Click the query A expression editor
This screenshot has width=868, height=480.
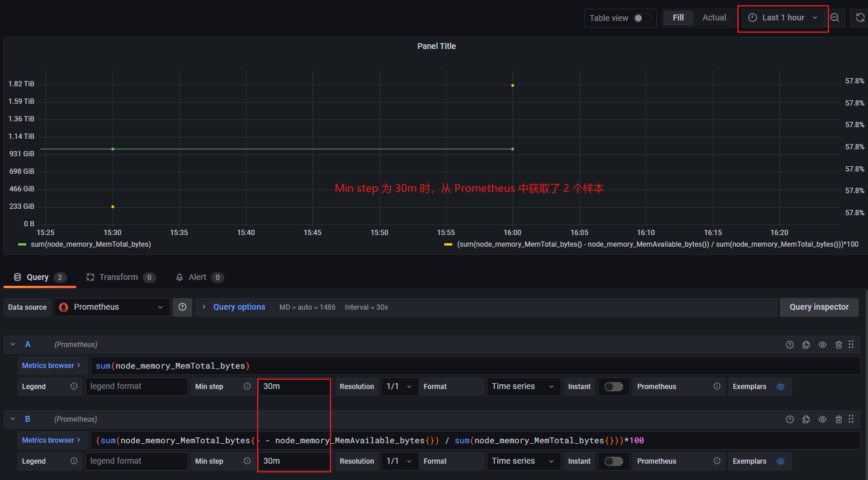coord(475,366)
